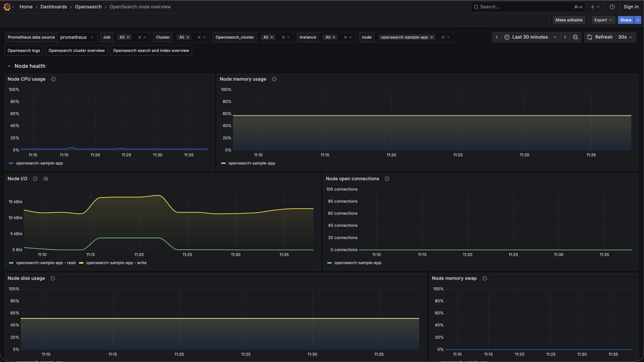Toggle CPU usage opensearch-sample-app legend series
The image size is (644, 362).
(x=40, y=163)
